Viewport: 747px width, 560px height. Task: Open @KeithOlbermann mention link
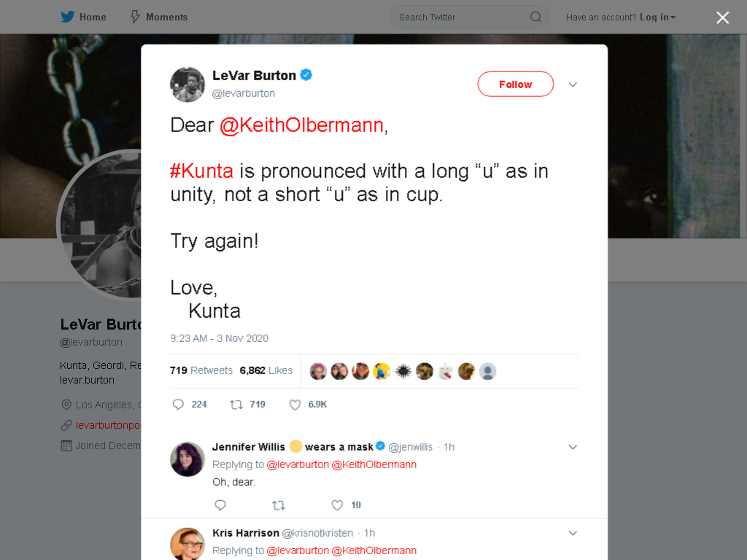(x=301, y=125)
